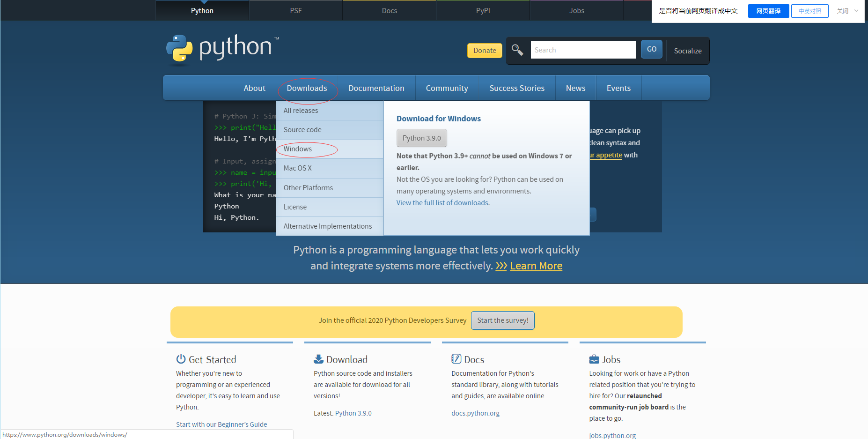Open the Events menu
This screenshot has width=868, height=439.
tap(619, 88)
